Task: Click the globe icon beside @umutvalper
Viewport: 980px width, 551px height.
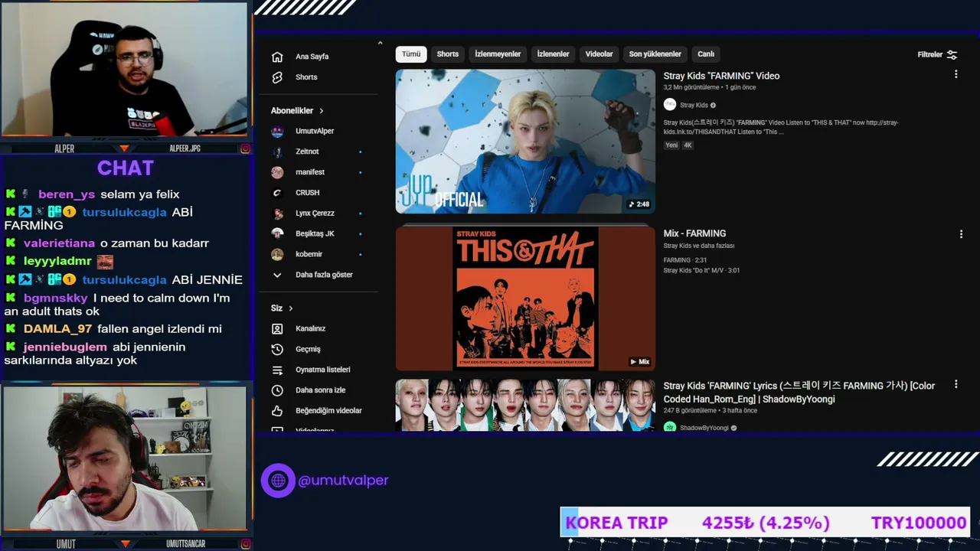Action: coord(278,481)
